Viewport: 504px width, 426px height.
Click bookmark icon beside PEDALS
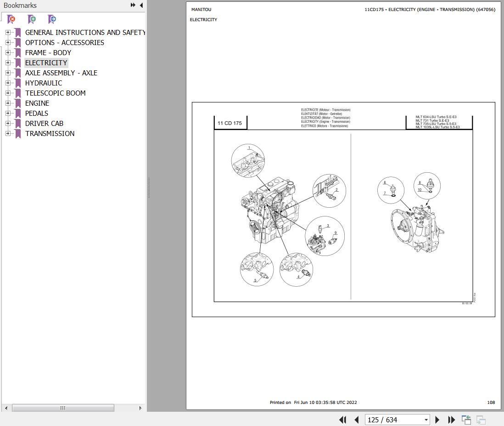coord(18,113)
